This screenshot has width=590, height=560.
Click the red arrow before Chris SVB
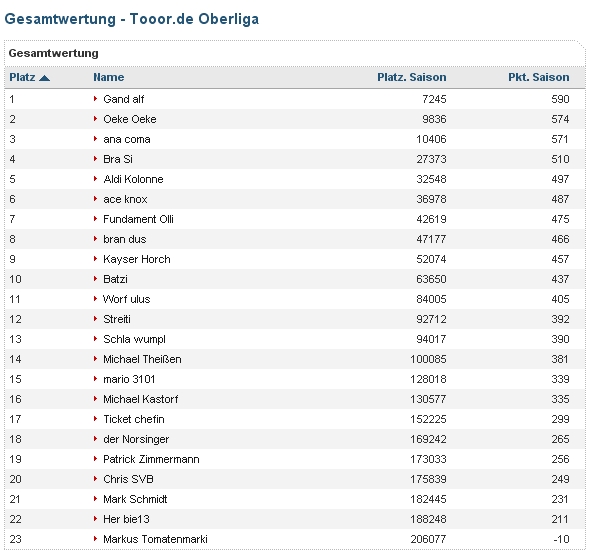click(x=96, y=479)
